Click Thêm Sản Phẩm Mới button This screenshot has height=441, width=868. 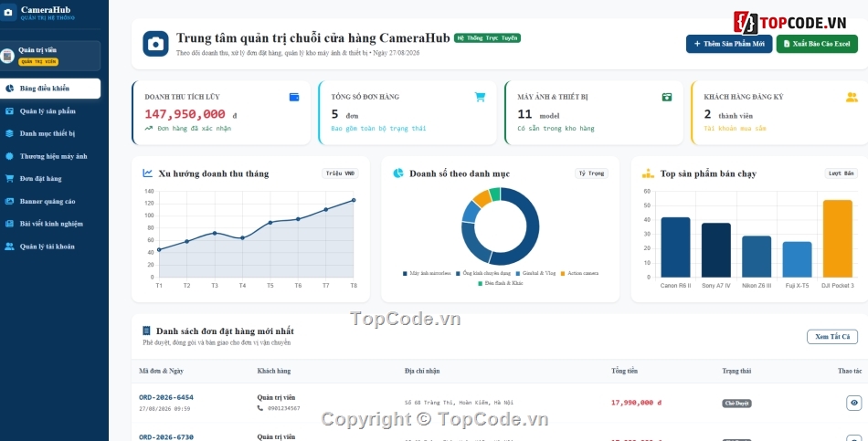tap(729, 44)
